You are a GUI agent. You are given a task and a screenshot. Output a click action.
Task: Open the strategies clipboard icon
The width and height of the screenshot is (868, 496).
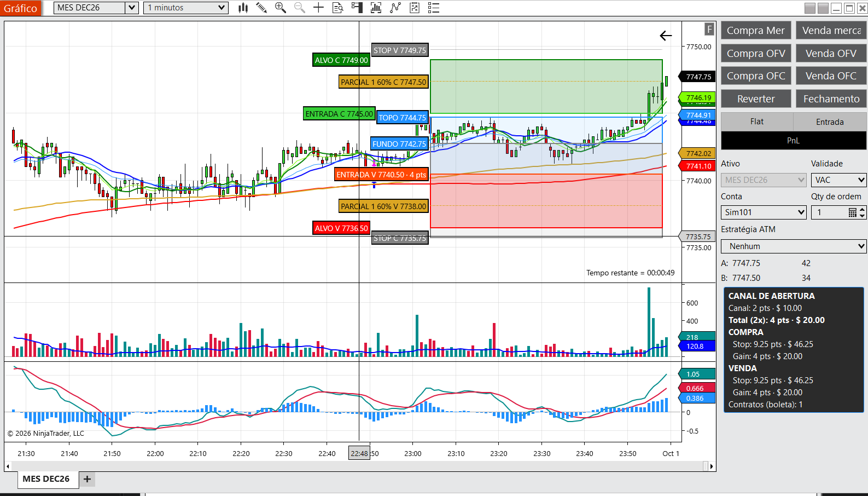[x=415, y=8]
